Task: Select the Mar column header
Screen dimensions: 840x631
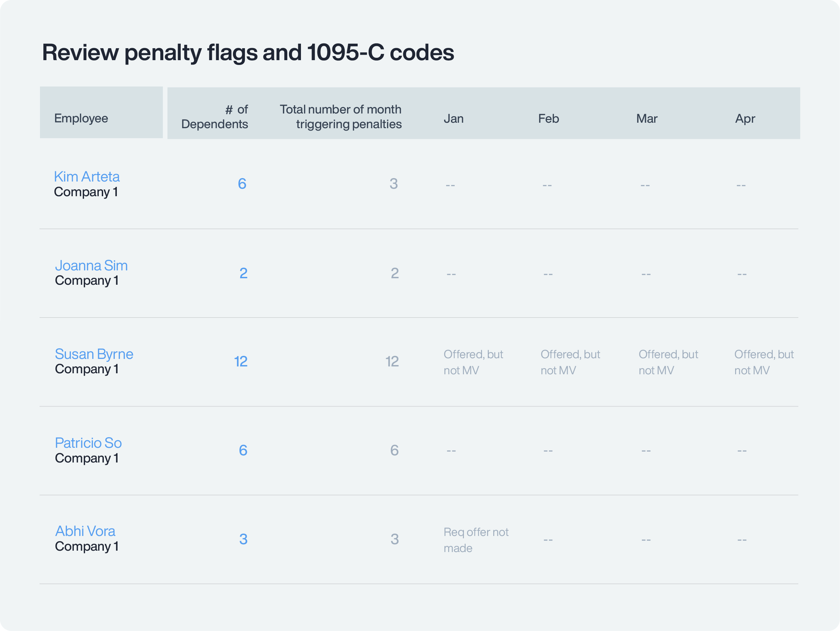Action: point(647,119)
